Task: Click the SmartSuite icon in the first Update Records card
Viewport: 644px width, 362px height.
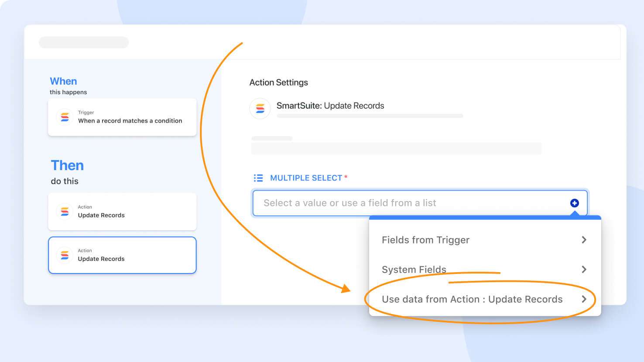Action: [x=65, y=212]
